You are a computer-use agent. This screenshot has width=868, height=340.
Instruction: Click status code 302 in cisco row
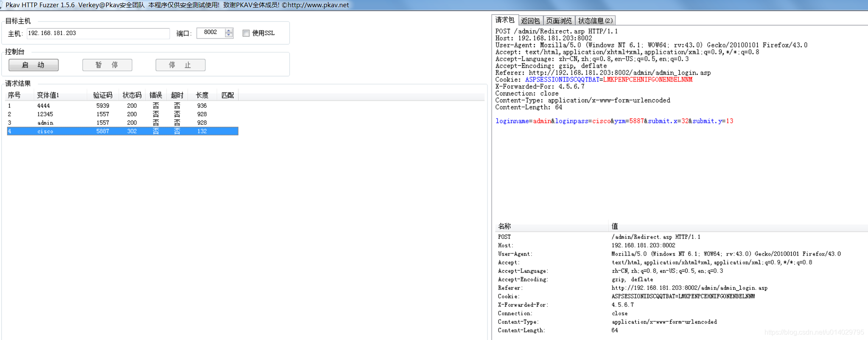point(132,131)
